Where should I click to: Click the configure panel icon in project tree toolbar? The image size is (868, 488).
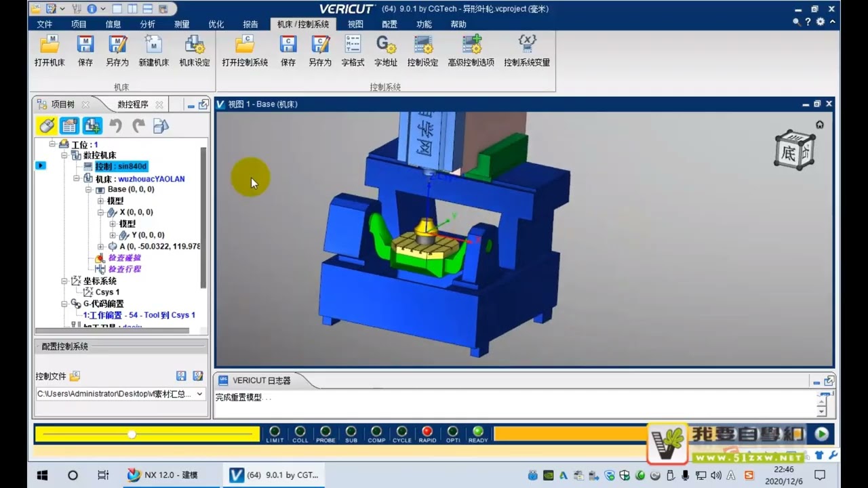click(69, 125)
